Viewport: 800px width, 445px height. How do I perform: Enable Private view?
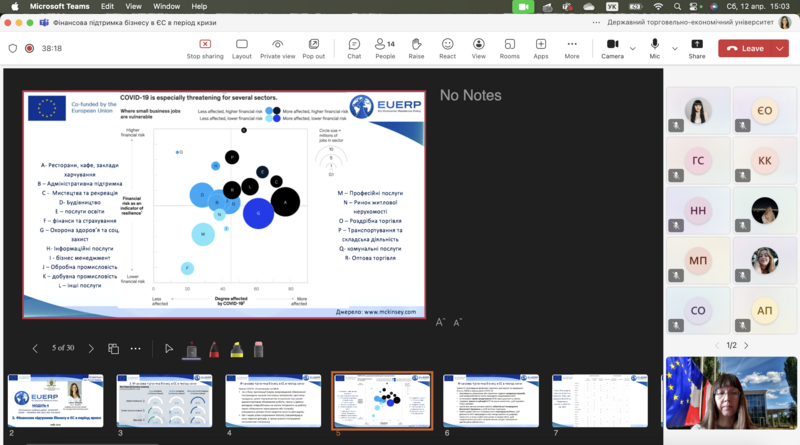pyautogui.click(x=278, y=48)
